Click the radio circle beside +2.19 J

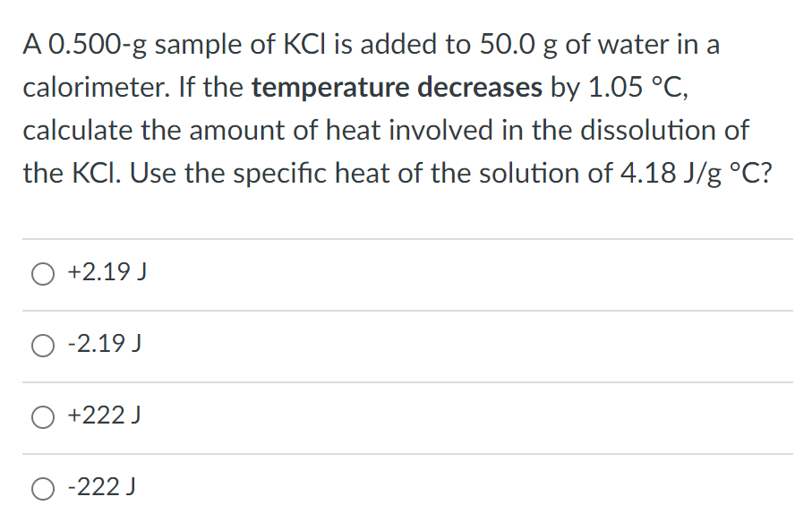coord(42,273)
